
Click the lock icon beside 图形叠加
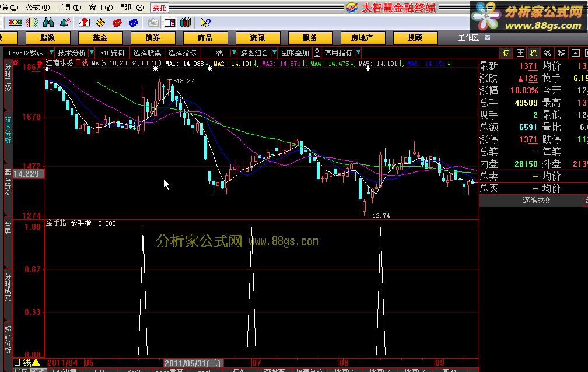[x=317, y=53]
